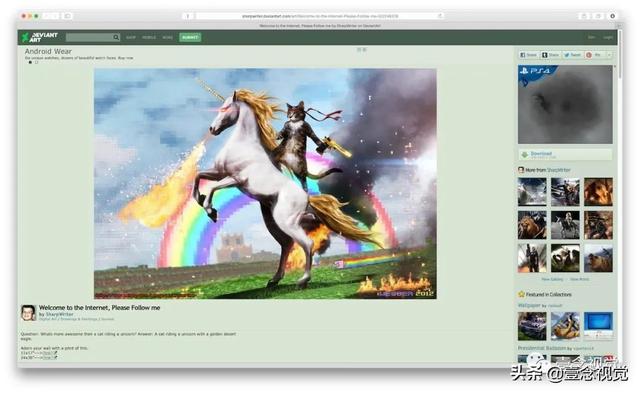The width and height of the screenshot is (640, 393).
Task: Click into the DeviantArt search field
Action: click(89, 38)
